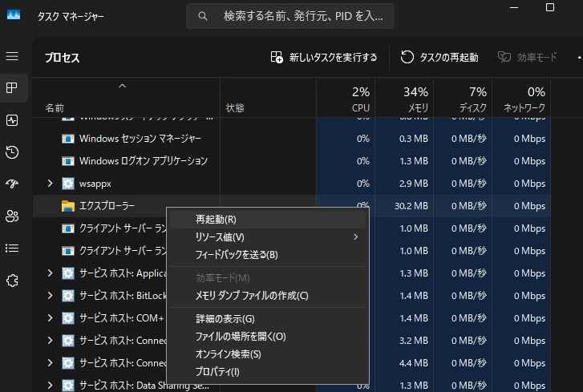Choose 再起動(R) from the context menu
The width and height of the screenshot is (583, 392).
click(x=268, y=220)
